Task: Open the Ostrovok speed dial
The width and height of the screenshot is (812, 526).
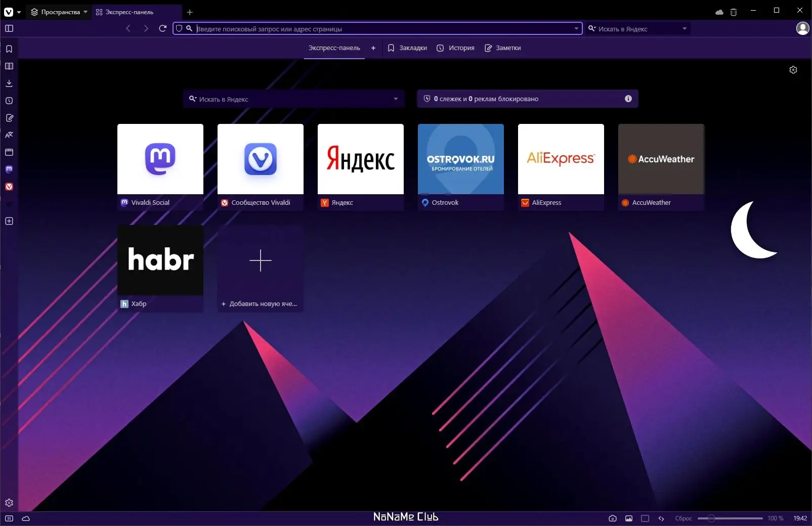Action: pos(461,167)
